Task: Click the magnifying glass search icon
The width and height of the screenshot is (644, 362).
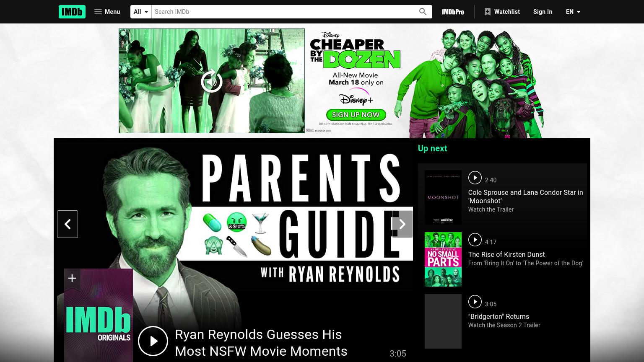Action: [x=423, y=12]
